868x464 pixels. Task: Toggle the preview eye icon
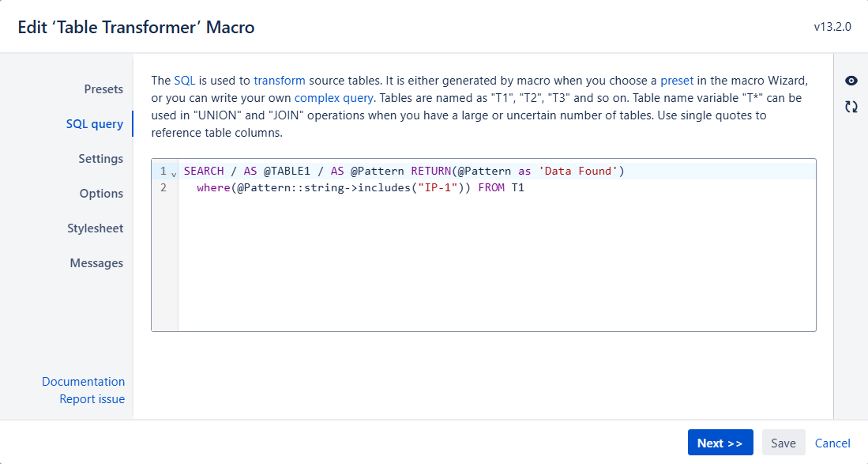[851, 81]
